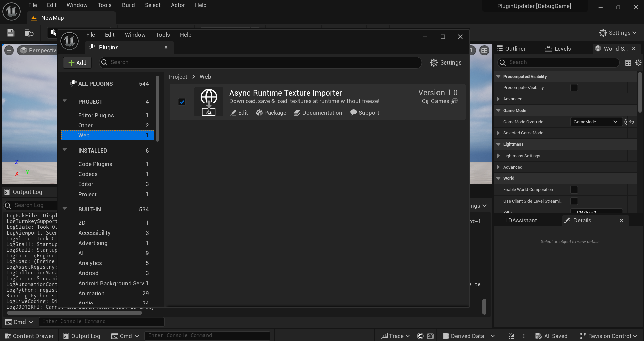Select the Editor Plugins category
This screenshot has width=644, height=341.
108,115
